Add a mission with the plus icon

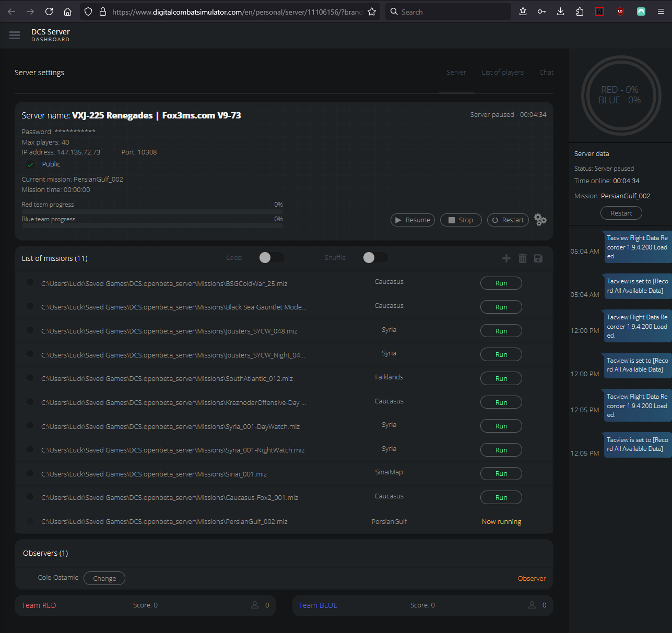click(506, 258)
